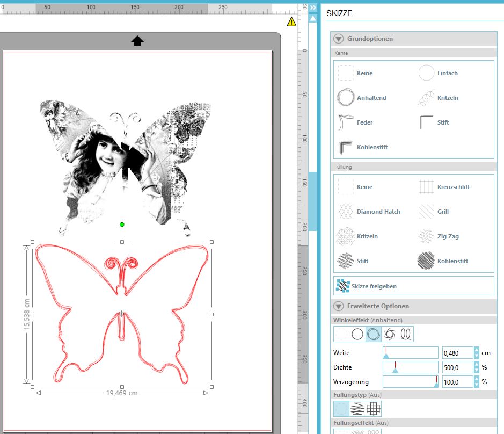
Task: Switch to the SKIZZE panel header
Action: coord(340,13)
